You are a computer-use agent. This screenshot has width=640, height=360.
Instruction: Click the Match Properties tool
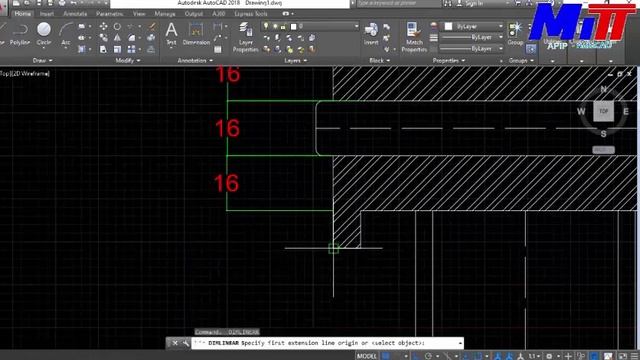414,37
